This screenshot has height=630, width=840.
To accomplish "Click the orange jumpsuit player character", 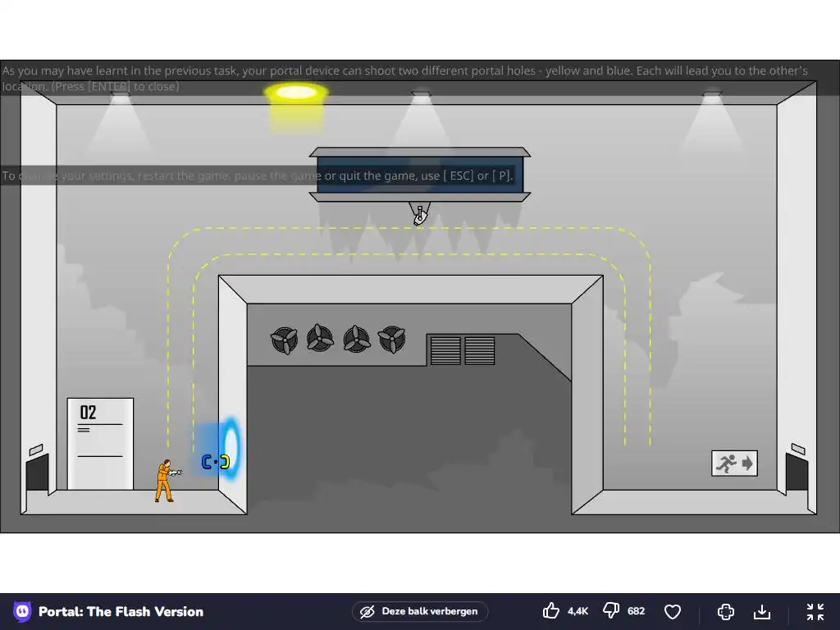I will [167, 481].
